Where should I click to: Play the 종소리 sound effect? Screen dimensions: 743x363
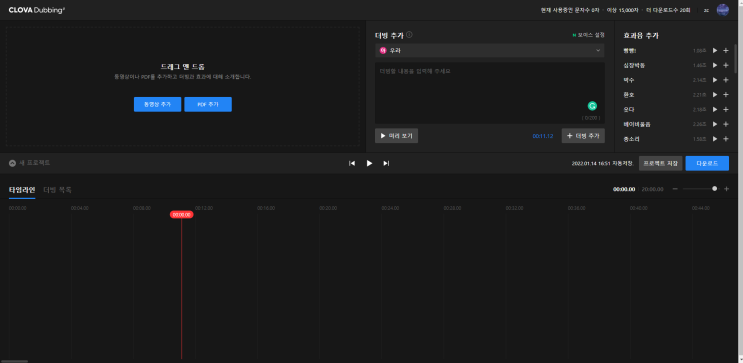(715, 139)
